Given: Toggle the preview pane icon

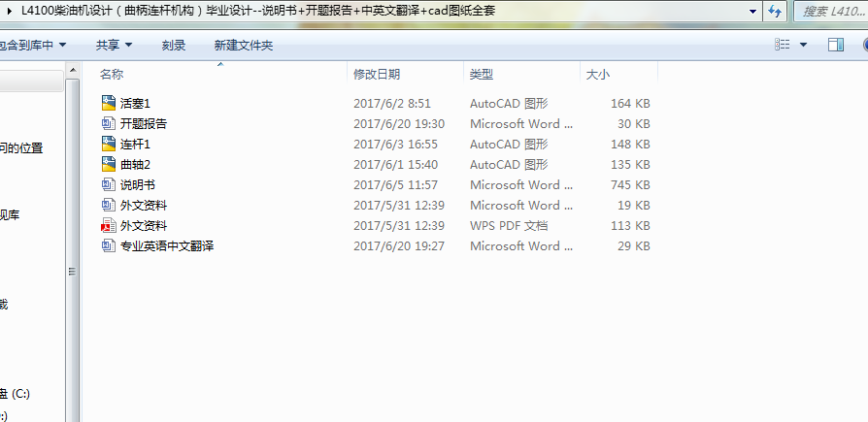Looking at the screenshot, I should point(836,45).
